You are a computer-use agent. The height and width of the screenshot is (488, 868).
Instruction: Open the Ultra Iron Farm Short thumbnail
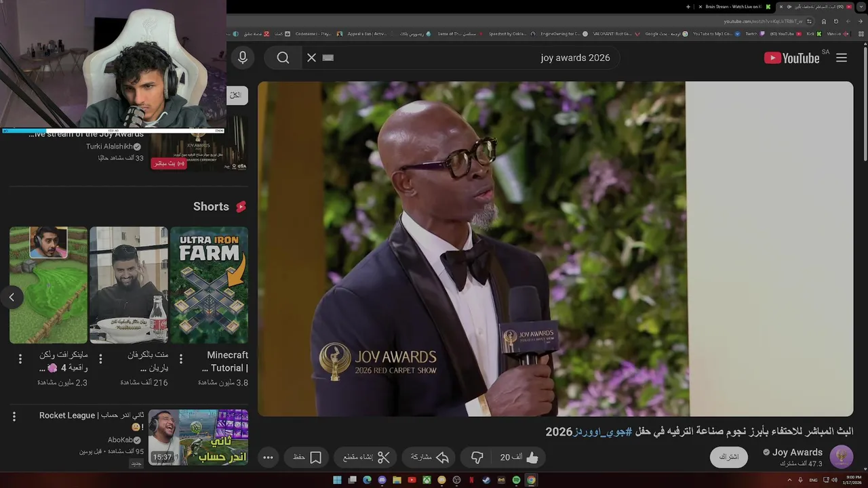click(x=209, y=285)
